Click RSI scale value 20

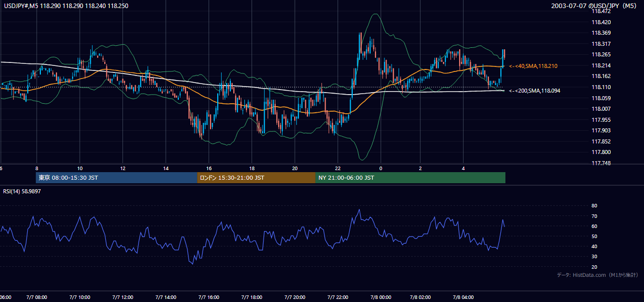click(594, 267)
